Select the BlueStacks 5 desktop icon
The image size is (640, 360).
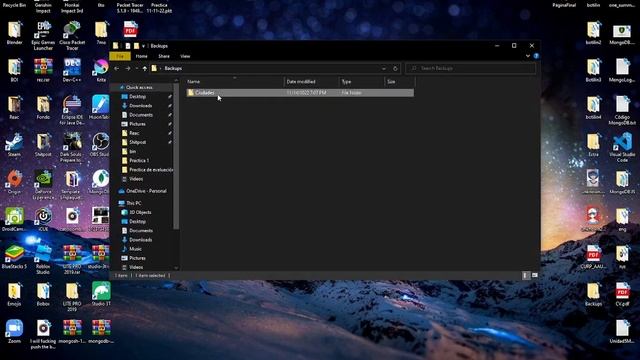[x=14, y=257]
